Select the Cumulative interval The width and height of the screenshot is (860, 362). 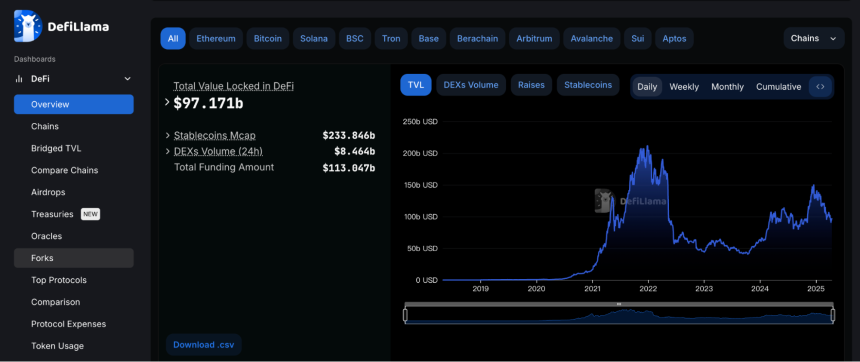click(x=778, y=87)
